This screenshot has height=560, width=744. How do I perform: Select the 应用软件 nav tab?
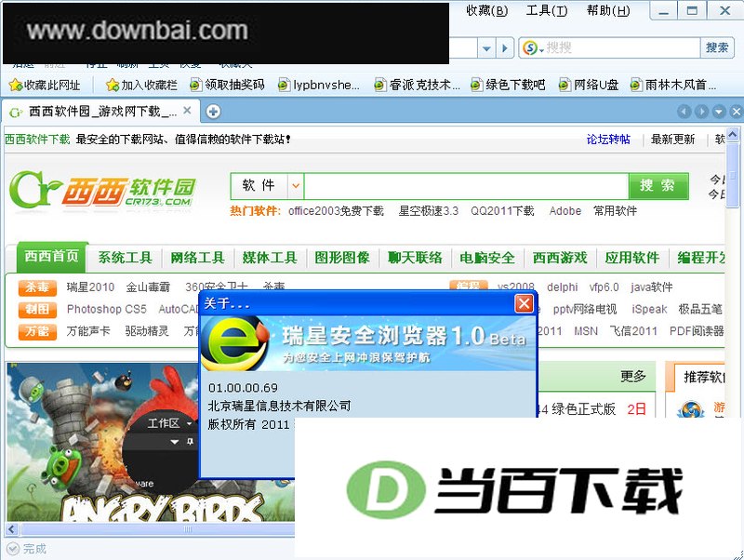click(x=632, y=258)
